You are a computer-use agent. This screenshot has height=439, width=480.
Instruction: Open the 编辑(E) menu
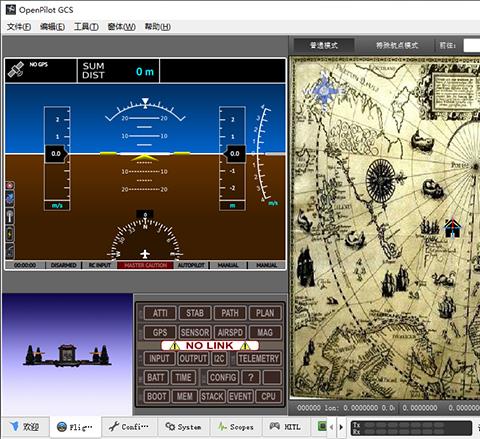52,27
